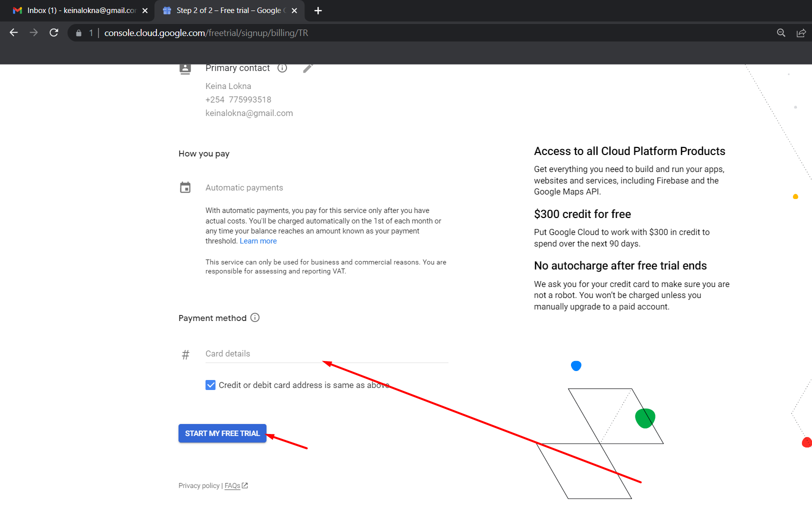Go back to the previous page

pyautogui.click(x=13, y=32)
